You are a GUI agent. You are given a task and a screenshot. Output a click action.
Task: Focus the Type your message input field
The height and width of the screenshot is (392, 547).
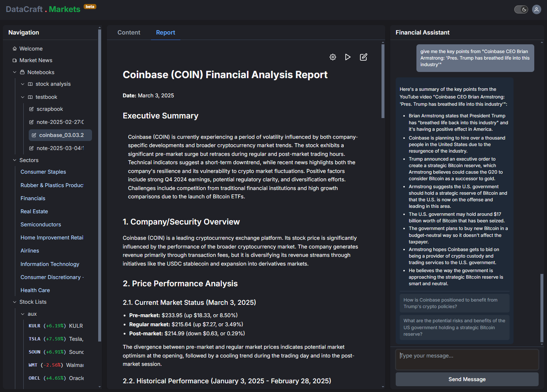click(467, 359)
